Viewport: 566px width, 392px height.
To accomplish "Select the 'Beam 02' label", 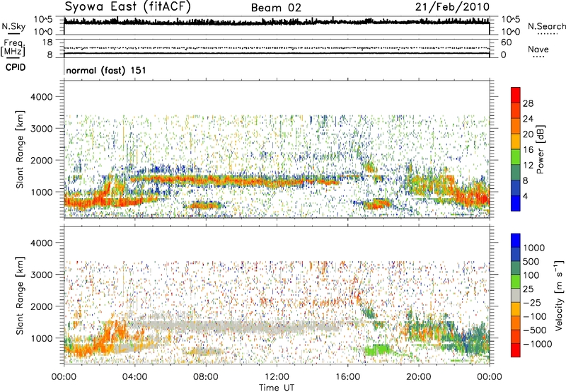I will point(276,8).
